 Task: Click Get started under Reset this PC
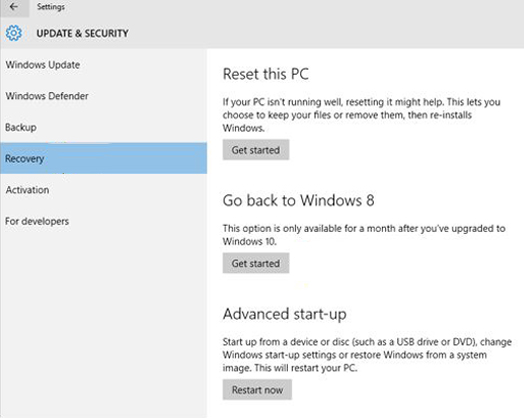click(256, 150)
